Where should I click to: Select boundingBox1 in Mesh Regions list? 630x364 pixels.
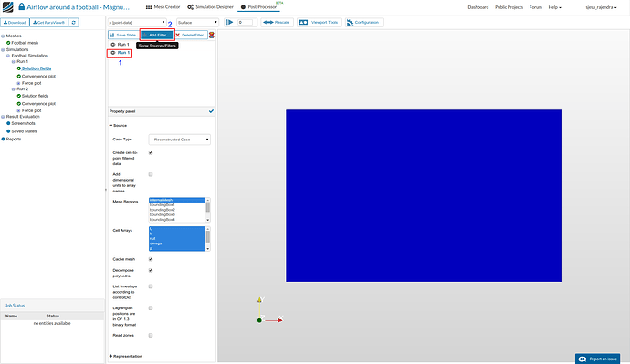click(177, 204)
